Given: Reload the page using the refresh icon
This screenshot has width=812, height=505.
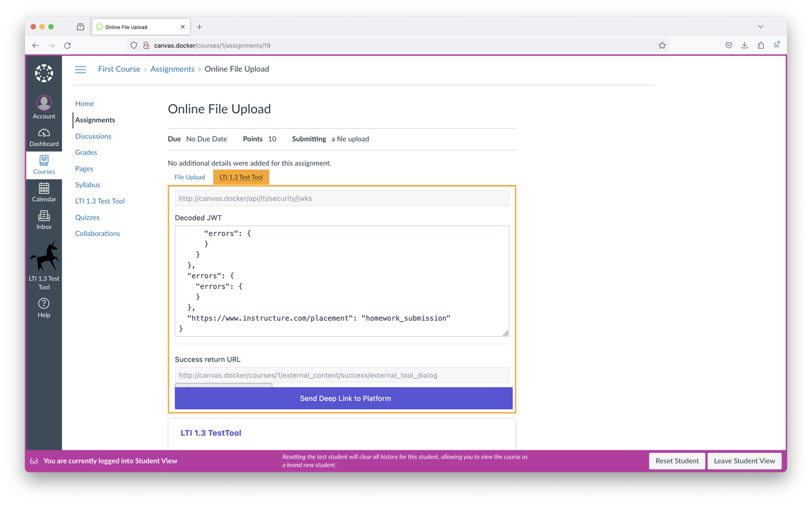Looking at the screenshot, I should [x=67, y=45].
